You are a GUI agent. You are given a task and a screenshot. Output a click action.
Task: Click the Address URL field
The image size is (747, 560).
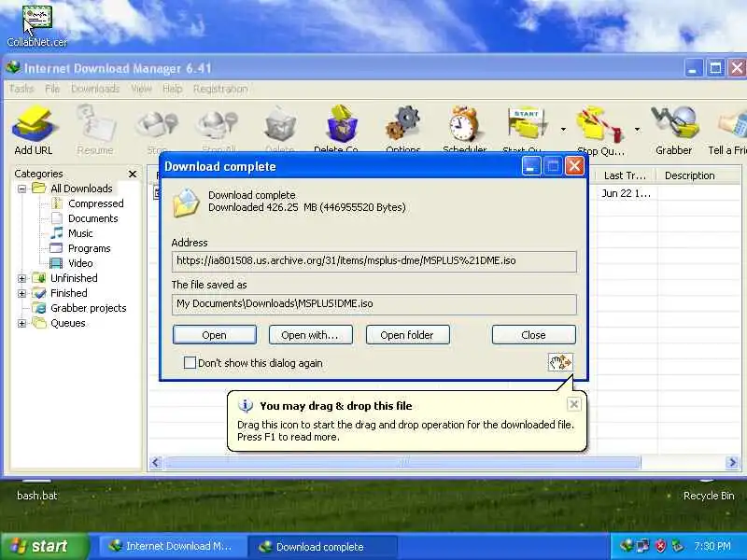[x=374, y=261]
